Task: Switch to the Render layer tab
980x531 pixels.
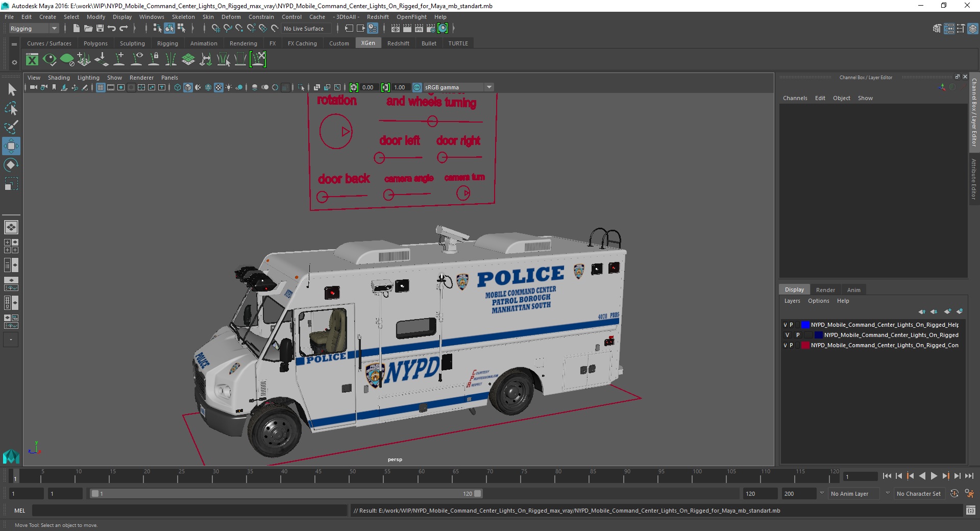Action: (825, 289)
